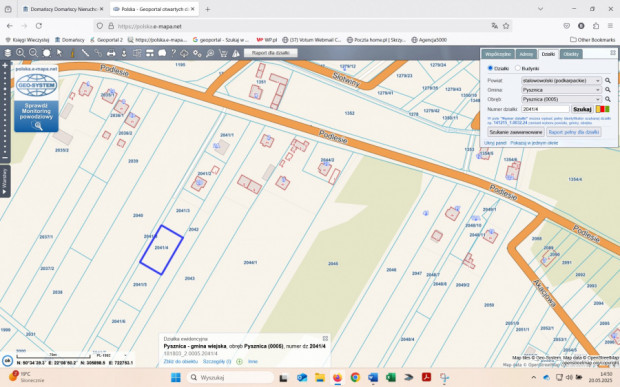620x387 pixels.
Task: Switch to the Współrzędne tab
Action: [498, 54]
